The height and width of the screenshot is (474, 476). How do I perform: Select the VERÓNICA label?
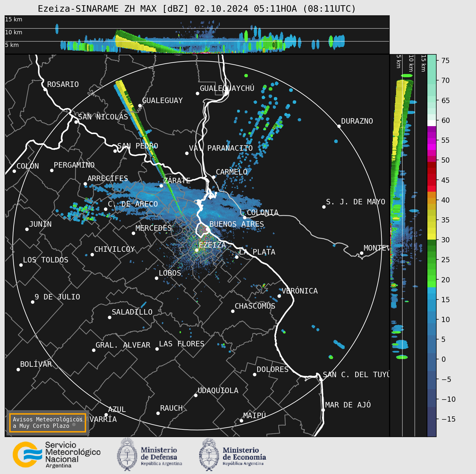[299, 291]
